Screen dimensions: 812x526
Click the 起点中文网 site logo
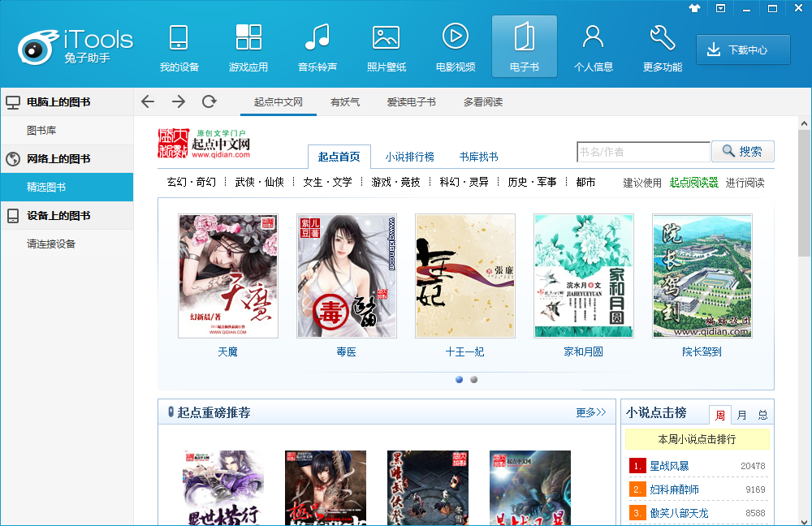(x=204, y=144)
